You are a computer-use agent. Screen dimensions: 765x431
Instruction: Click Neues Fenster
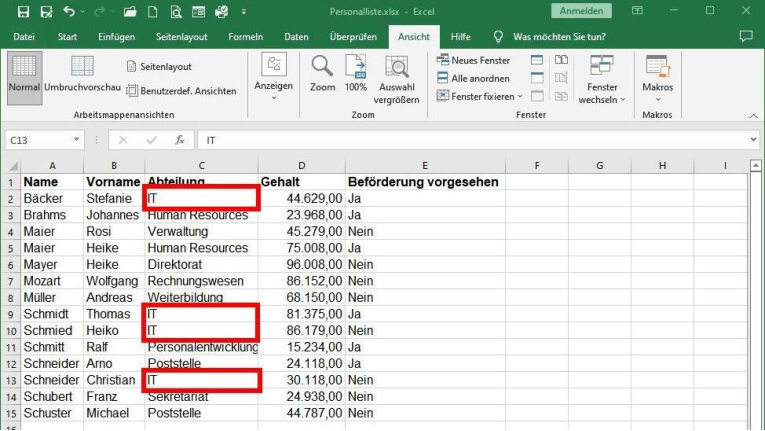[x=473, y=60]
